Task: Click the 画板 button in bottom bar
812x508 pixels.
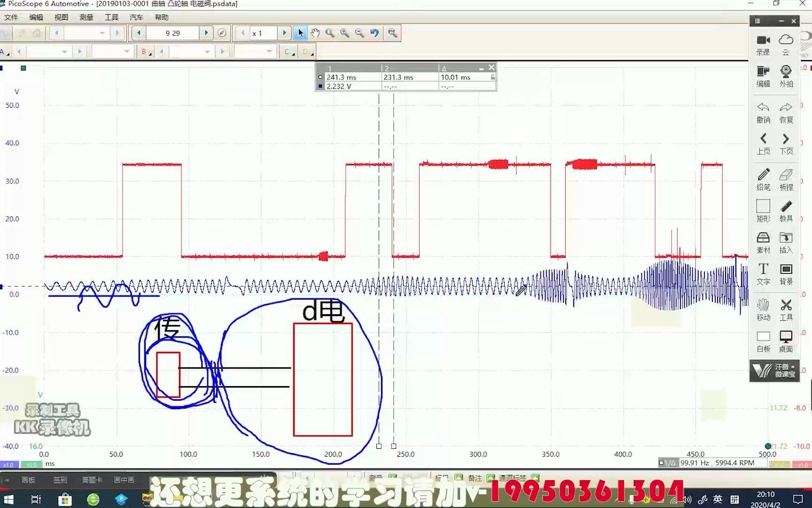Action: [x=28, y=480]
